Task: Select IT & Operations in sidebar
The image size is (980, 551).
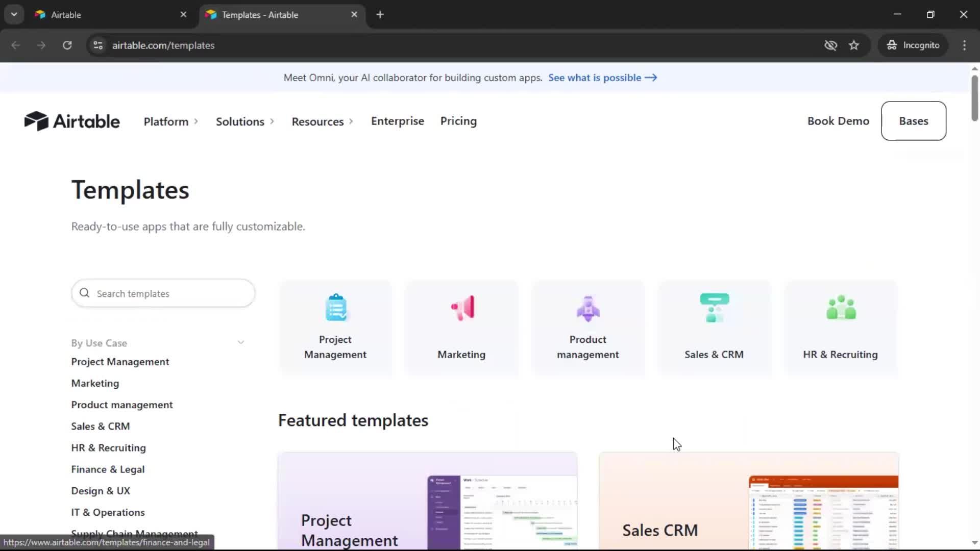Action: point(108,512)
